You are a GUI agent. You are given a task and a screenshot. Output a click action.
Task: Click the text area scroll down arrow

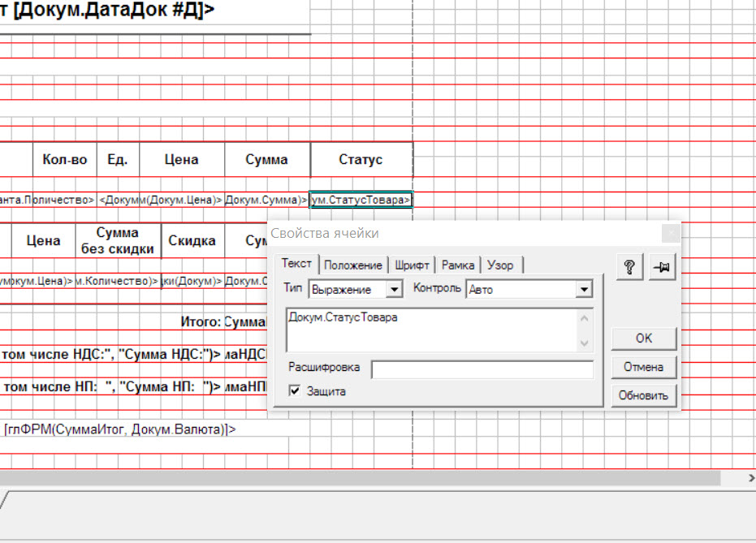coord(585,343)
